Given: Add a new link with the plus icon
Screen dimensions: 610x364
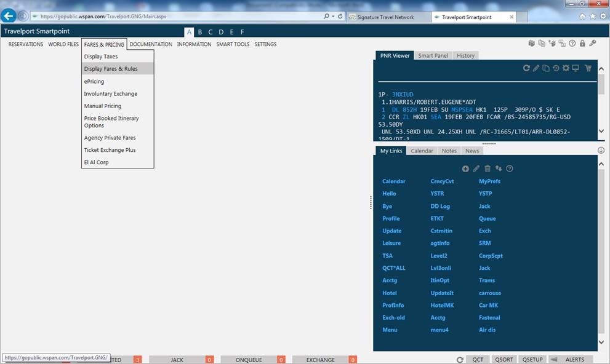Looking at the screenshot, I should pyautogui.click(x=465, y=168).
